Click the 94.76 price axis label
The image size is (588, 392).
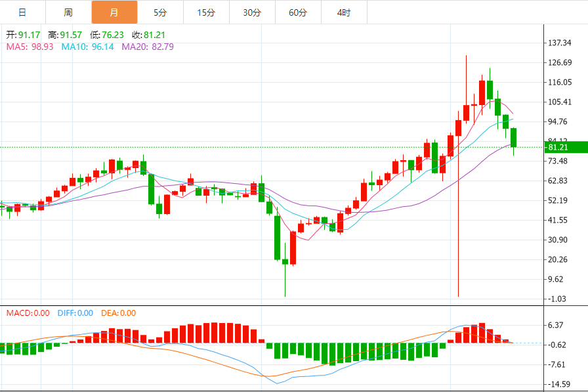coord(558,121)
